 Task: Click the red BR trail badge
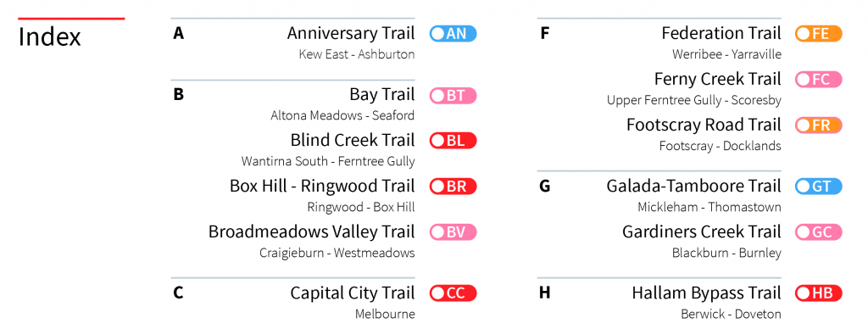pos(453,186)
